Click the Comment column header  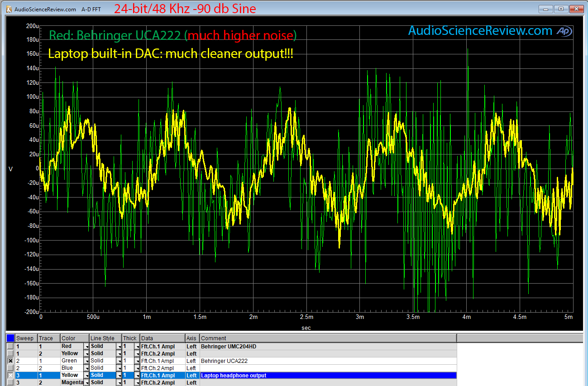coord(328,338)
